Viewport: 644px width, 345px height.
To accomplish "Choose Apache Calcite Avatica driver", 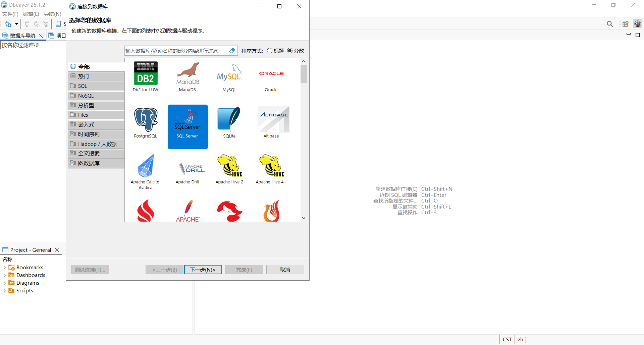I will tap(145, 172).
